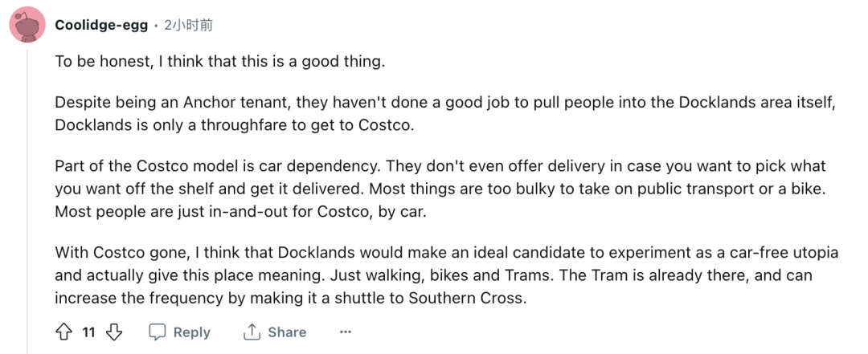Viewport: 868px width, 354px height.
Task: Downvote the comment with the down arrow
Action: 113,332
